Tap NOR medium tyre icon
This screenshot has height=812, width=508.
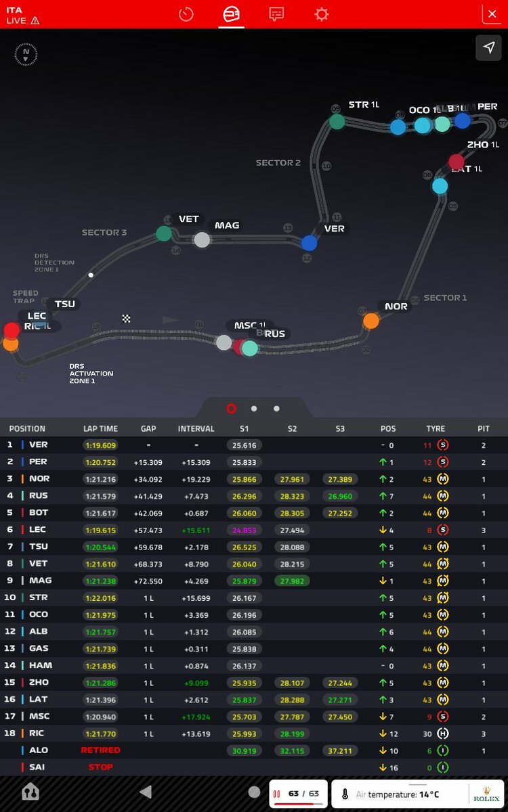tap(443, 478)
